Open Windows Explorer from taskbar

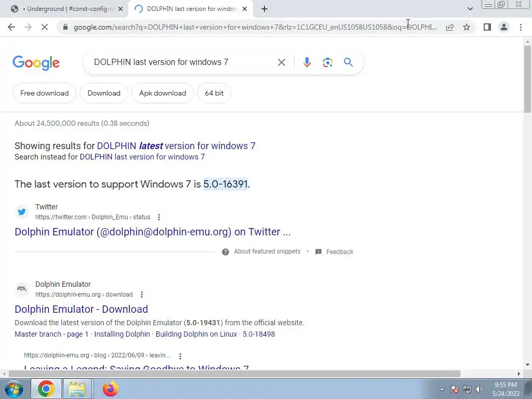(77, 389)
